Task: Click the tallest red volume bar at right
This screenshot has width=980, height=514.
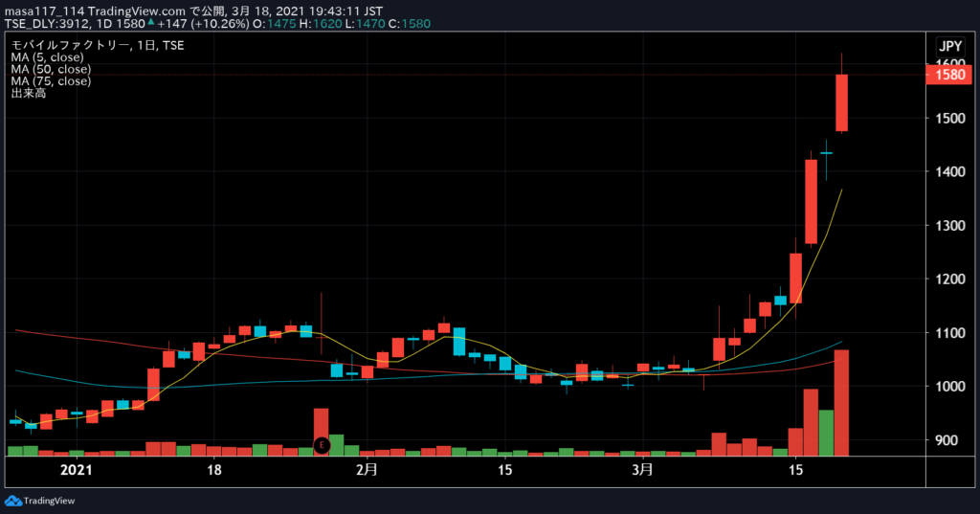Action: (x=842, y=403)
